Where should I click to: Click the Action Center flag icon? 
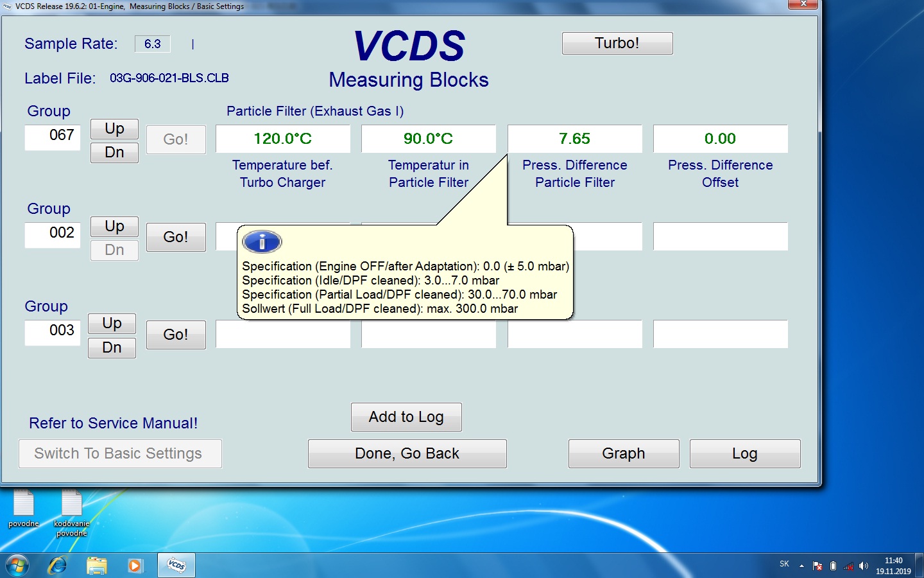pos(817,566)
